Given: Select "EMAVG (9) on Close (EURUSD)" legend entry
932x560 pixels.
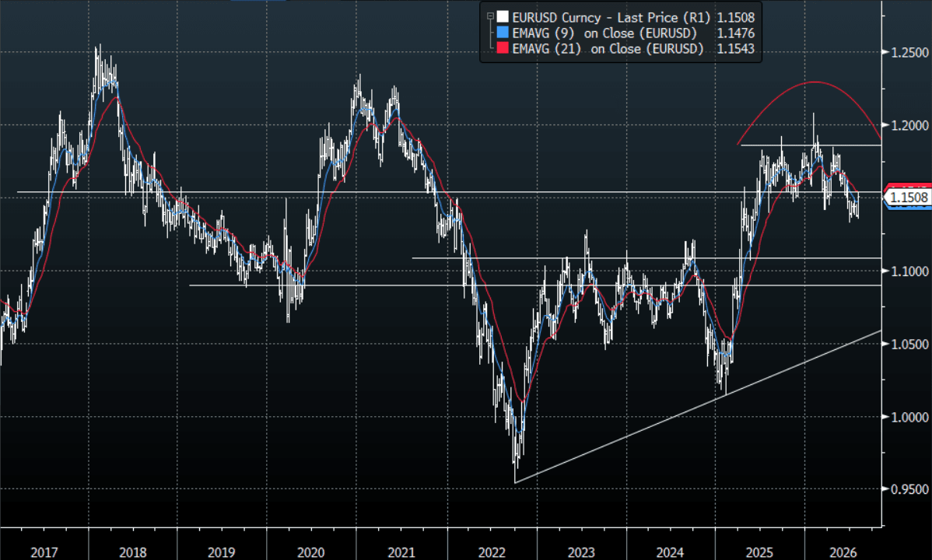Looking at the screenshot, I should click(604, 33).
